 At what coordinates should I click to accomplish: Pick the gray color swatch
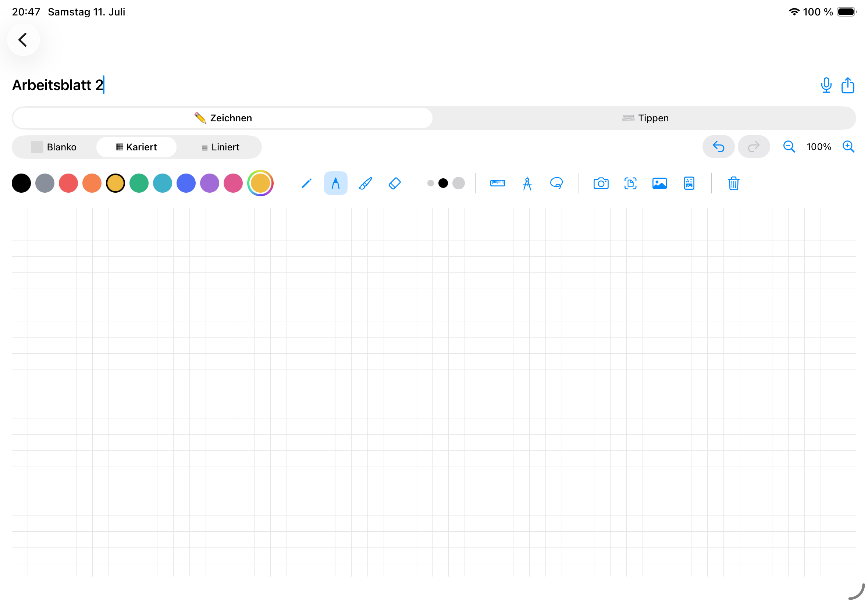[x=45, y=183]
